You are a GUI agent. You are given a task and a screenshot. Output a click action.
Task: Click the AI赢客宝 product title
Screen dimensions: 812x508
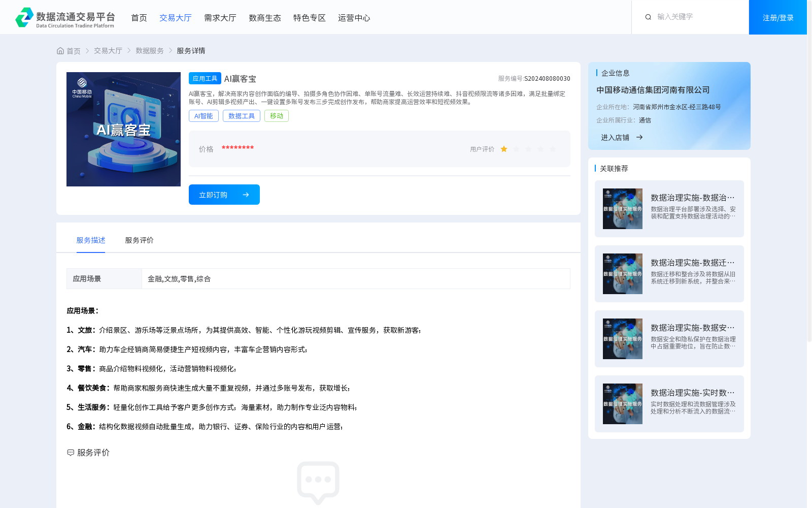pyautogui.click(x=240, y=79)
